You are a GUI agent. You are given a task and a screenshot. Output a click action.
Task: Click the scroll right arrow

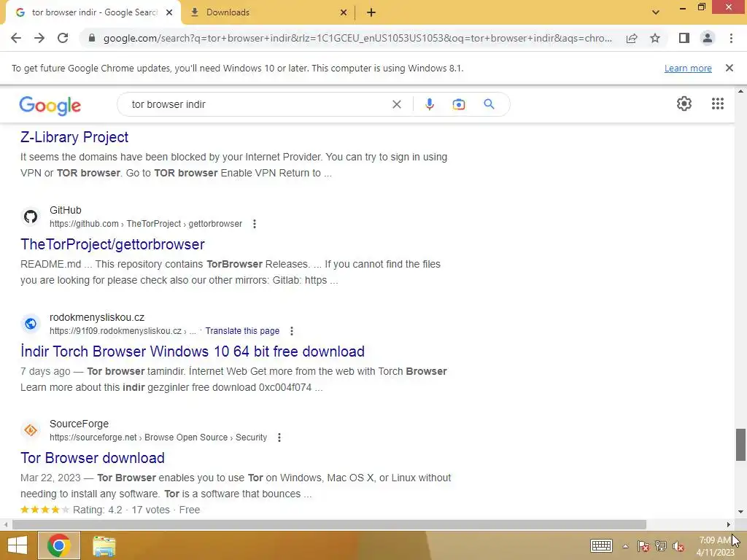(x=729, y=525)
